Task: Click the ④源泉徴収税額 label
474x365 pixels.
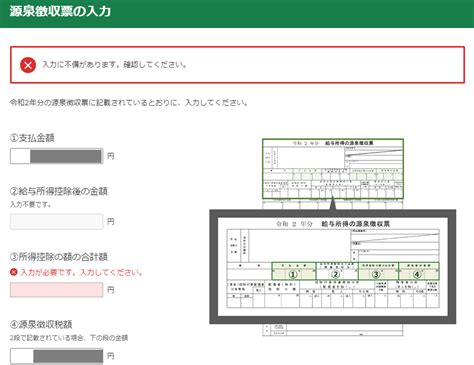Action: point(41,324)
